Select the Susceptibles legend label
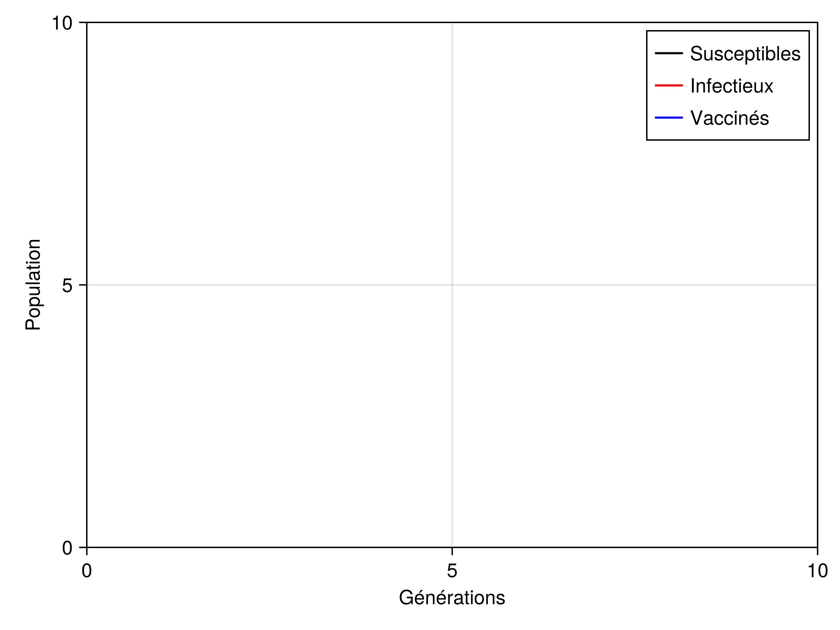840x630 pixels. [745, 54]
